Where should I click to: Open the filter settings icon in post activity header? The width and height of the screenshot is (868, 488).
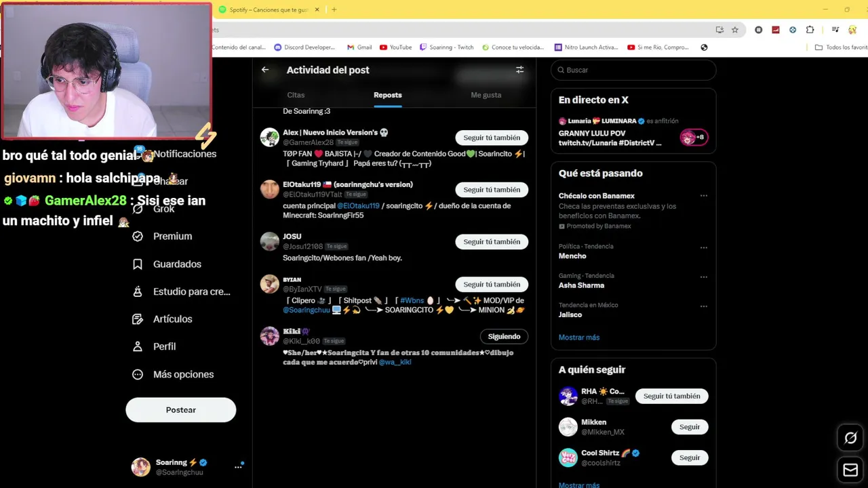click(520, 70)
